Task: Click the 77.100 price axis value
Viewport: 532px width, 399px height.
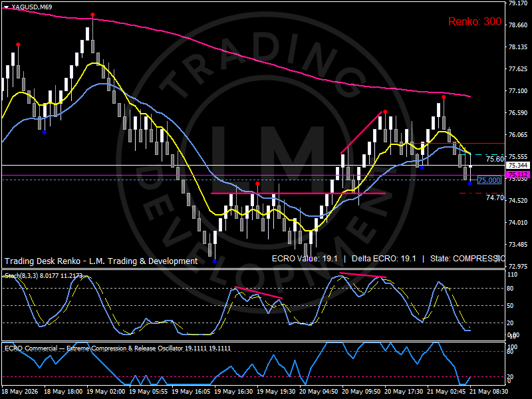Action: point(518,90)
